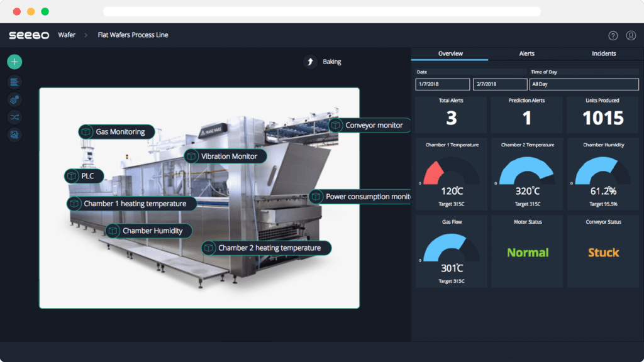The image size is (644, 362).
Task: Click the Total Alerts counter card
Action: pos(451,114)
